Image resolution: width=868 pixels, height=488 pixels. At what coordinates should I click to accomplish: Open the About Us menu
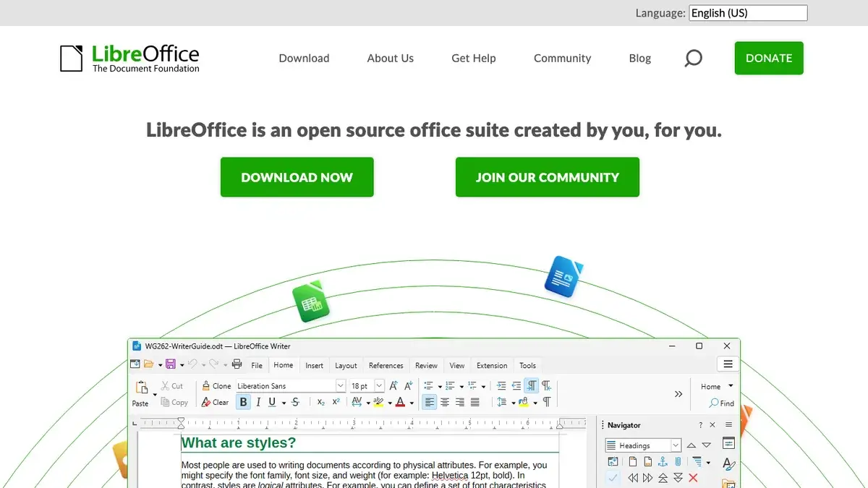391,58
